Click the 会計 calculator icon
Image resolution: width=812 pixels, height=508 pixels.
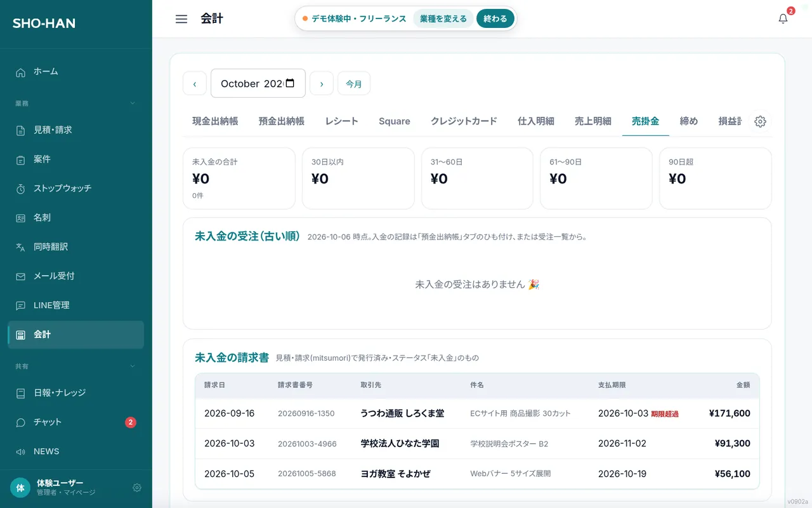(x=21, y=335)
